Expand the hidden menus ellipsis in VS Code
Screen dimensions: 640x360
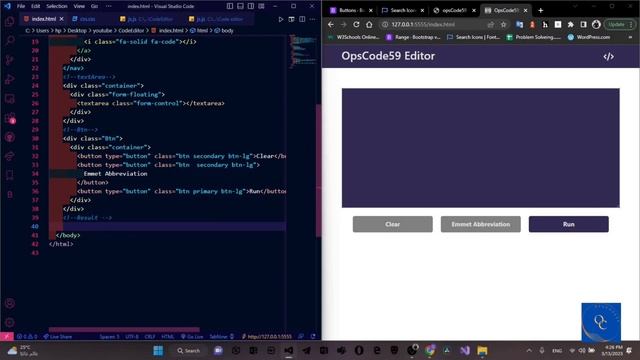(109, 6)
